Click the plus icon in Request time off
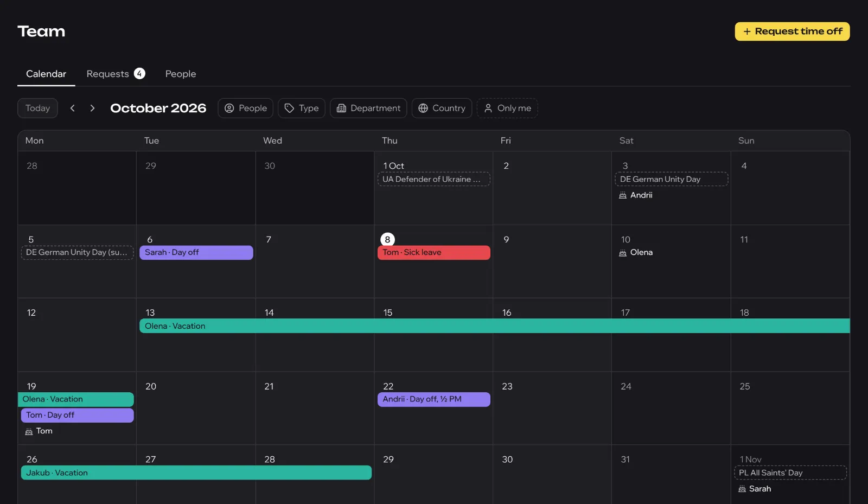868x504 pixels. [x=747, y=31]
